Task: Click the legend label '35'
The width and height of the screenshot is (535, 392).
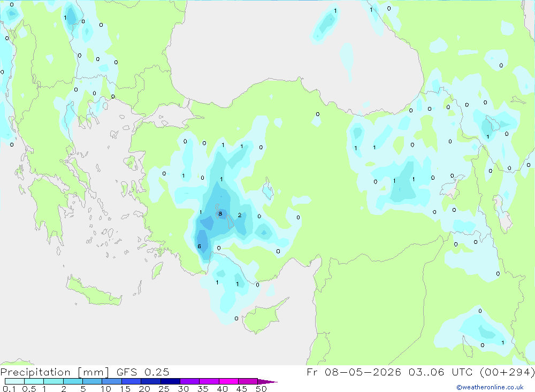Action: 203,389
